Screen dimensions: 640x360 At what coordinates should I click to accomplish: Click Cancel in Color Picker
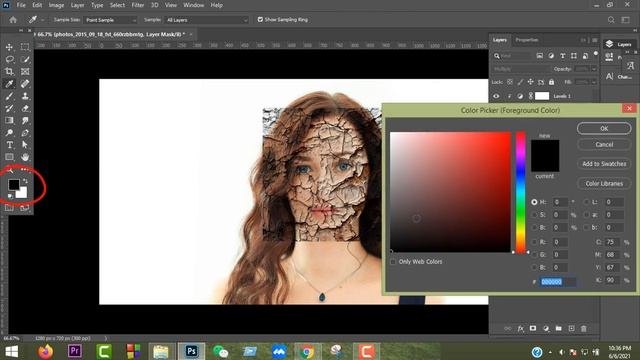pos(604,144)
